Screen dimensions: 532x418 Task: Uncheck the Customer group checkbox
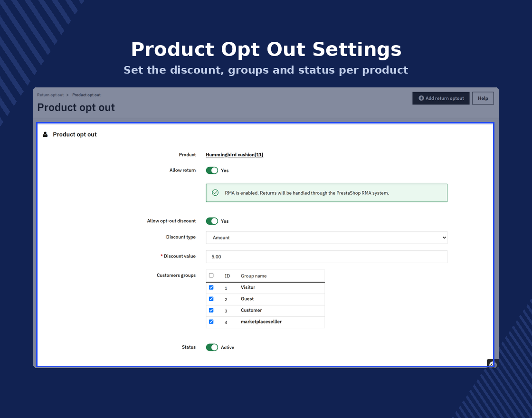tap(211, 310)
